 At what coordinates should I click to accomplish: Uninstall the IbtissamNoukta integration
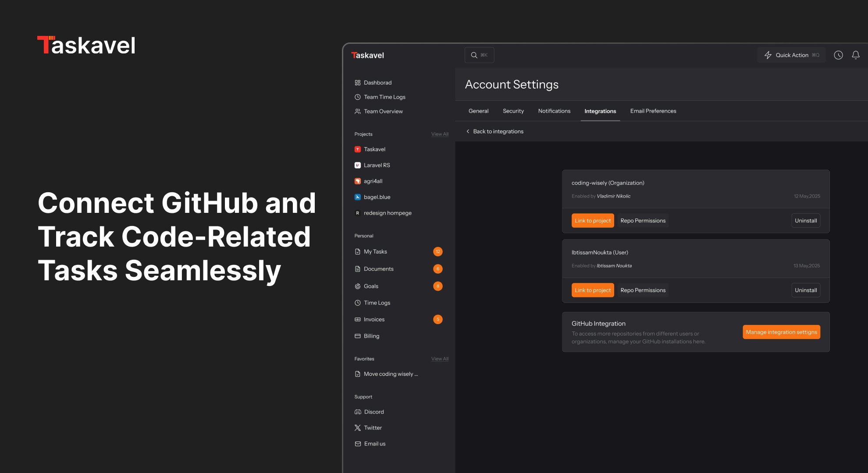pos(805,290)
